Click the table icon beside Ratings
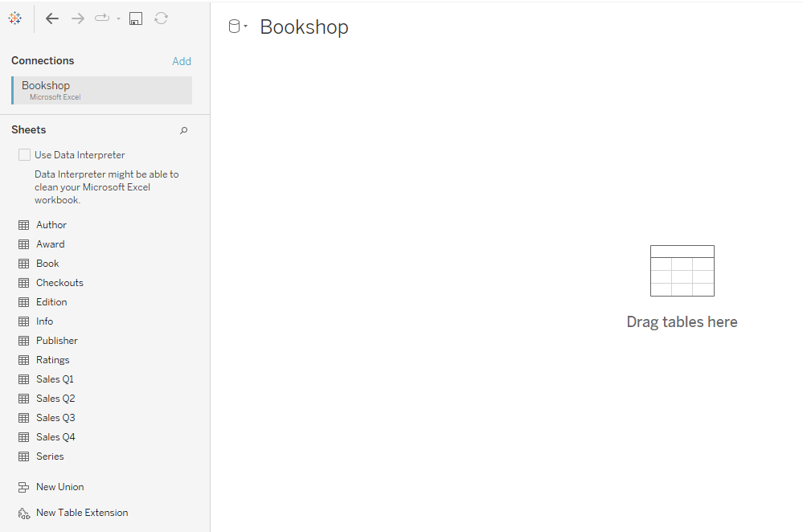 pos(23,360)
